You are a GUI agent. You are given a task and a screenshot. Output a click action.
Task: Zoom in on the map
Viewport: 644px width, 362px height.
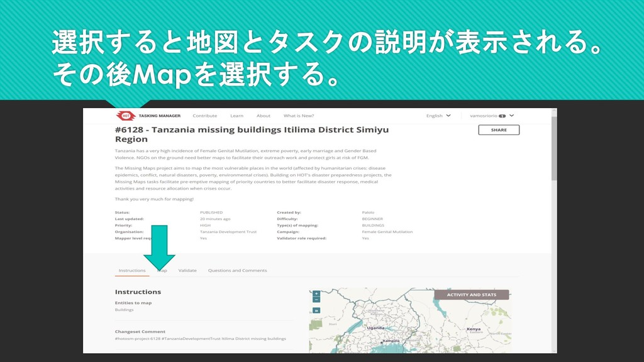tap(316, 293)
